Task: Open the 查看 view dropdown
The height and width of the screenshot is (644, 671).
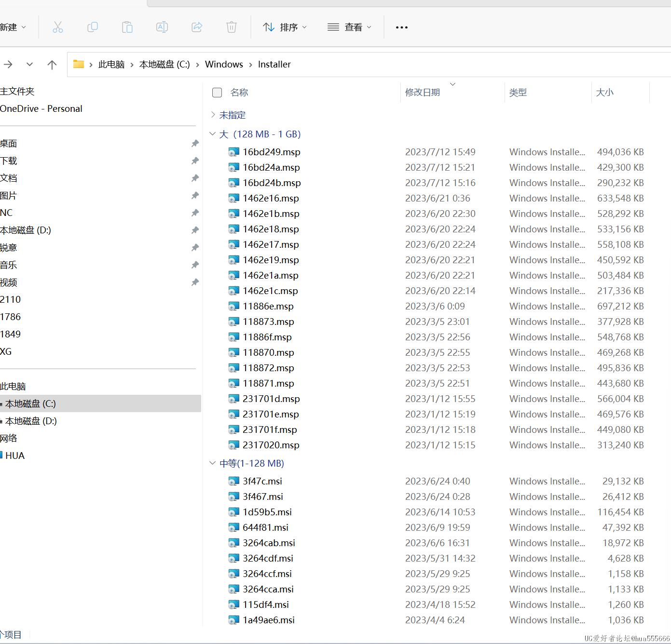Action: tap(349, 27)
